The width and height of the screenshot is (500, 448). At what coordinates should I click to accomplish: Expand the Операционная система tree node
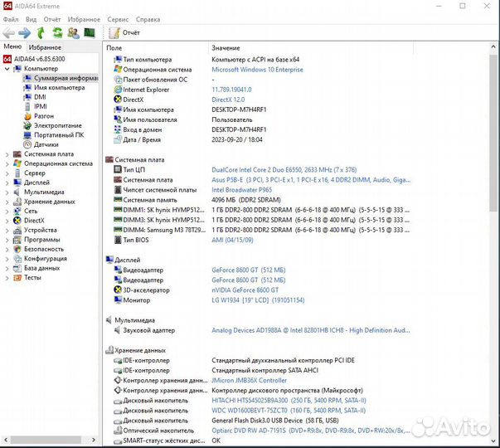[x=7, y=164]
